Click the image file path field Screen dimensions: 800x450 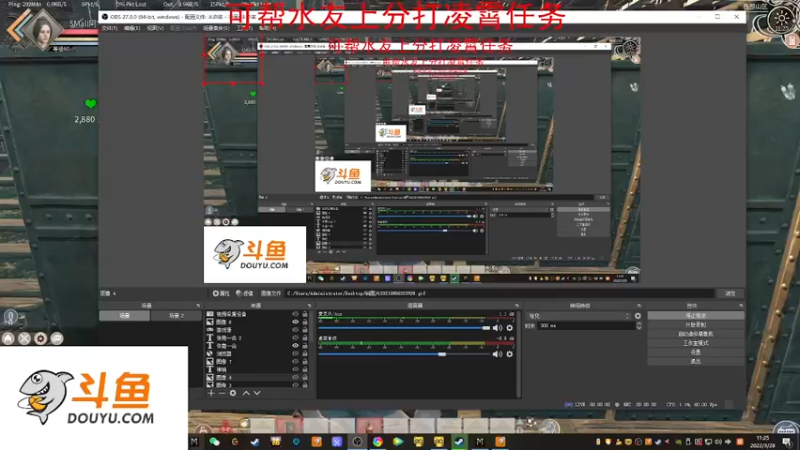coord(500,293)
